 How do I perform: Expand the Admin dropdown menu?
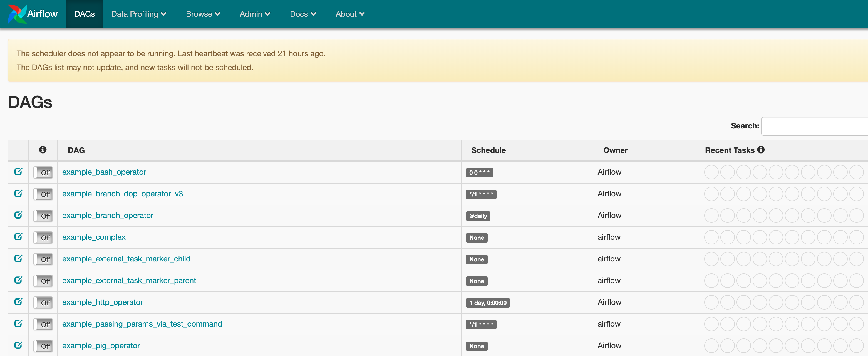point(255,14)
